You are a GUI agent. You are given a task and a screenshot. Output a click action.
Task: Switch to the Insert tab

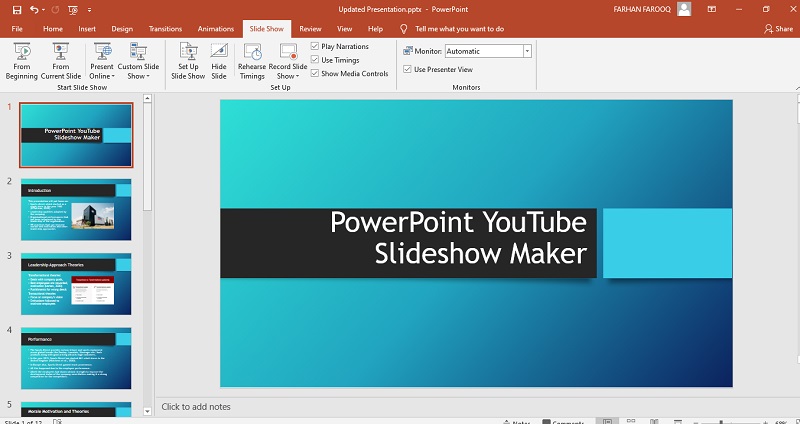coord(87,29)
